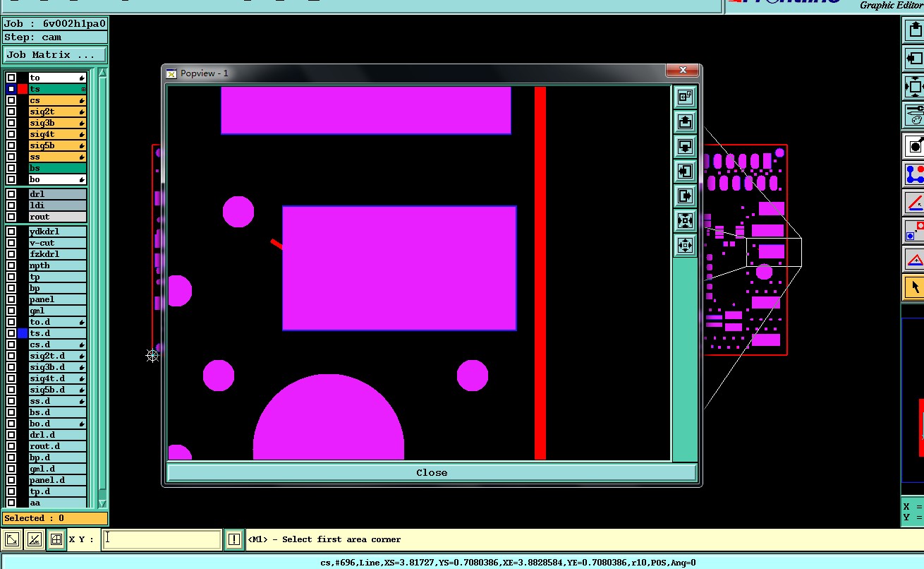Close the Popview with Close button
924x569 pixels.
click(432, 473)
